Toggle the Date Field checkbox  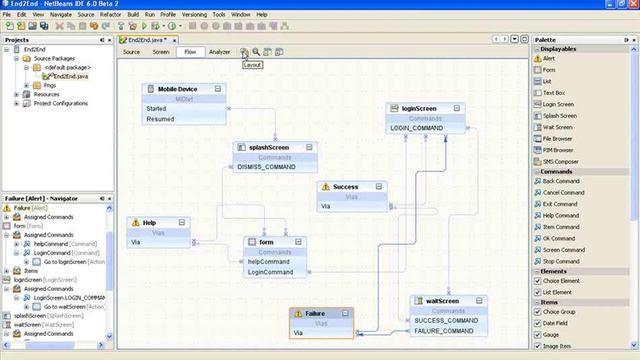point(538,323)
